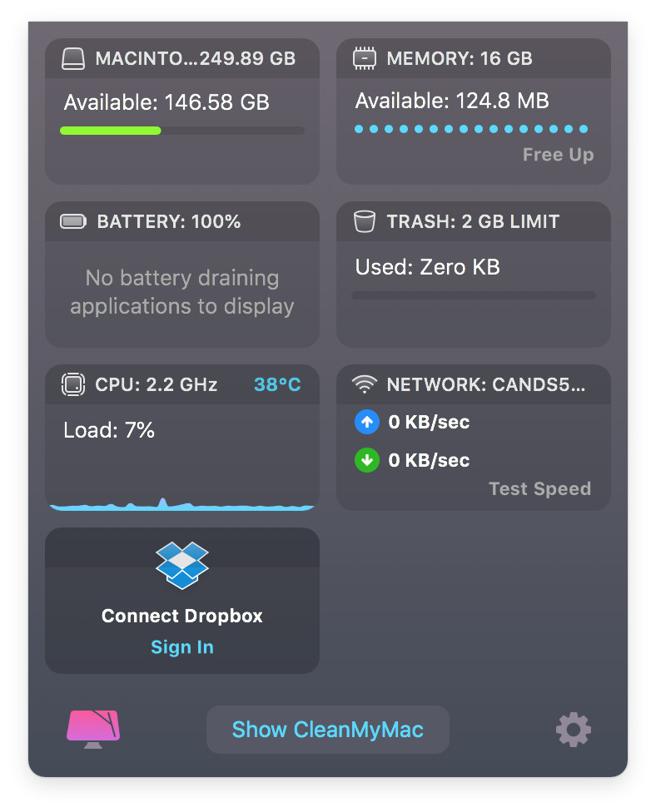The image size is (656, 812).
Task: Click the green download arrow icon
Action: click(x=367, y=460)
